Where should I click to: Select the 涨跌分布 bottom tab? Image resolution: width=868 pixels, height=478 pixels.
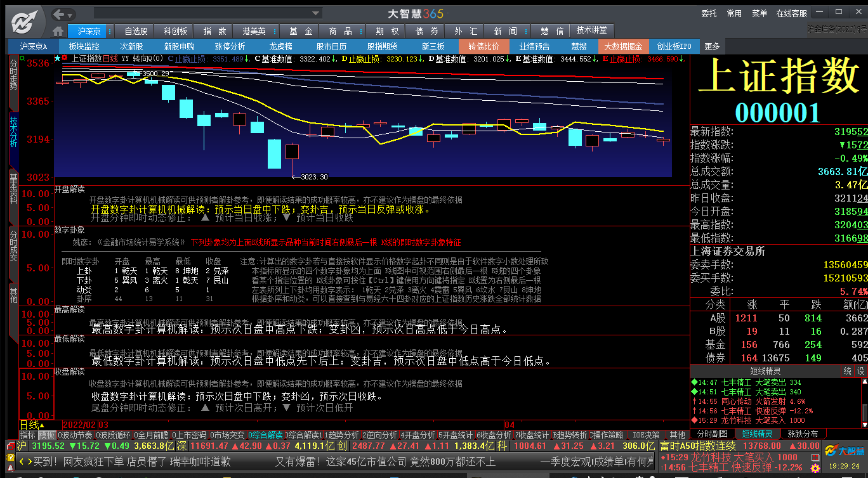point(803,434)
